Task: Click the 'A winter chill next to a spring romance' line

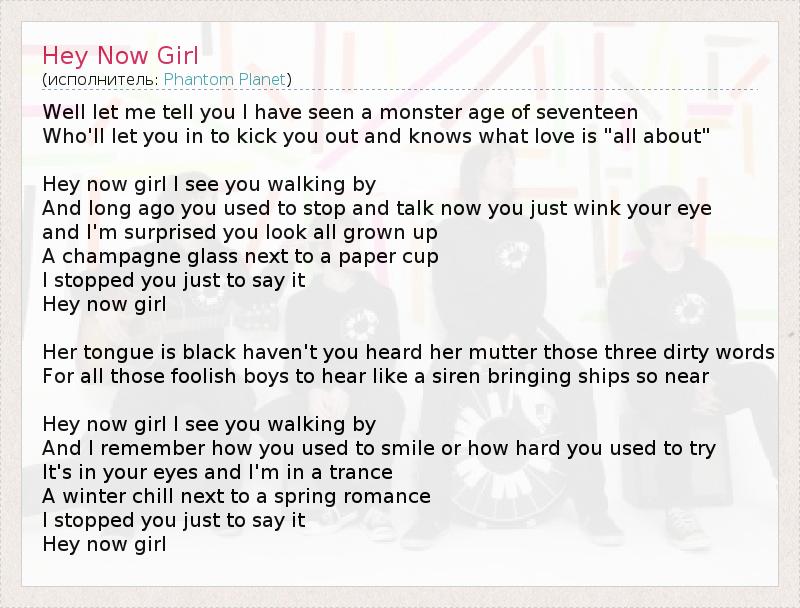Action: coord(236,496)
